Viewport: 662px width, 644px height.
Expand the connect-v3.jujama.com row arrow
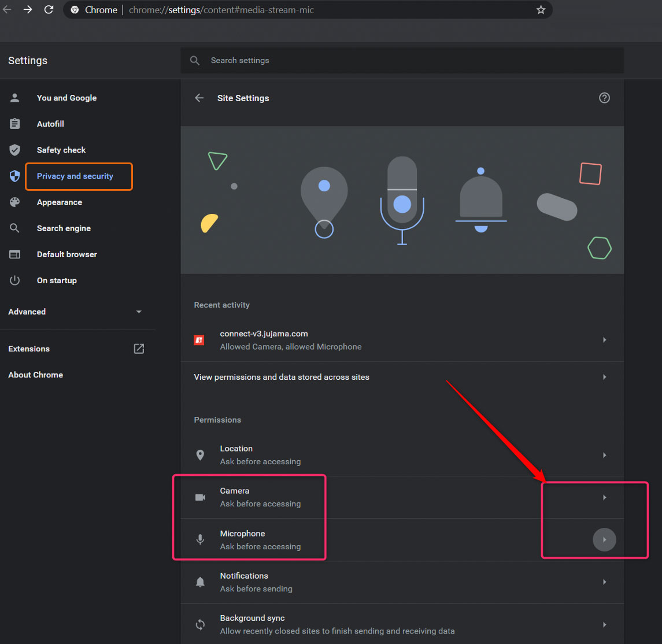pyautogui.click(x=605, y=340)
